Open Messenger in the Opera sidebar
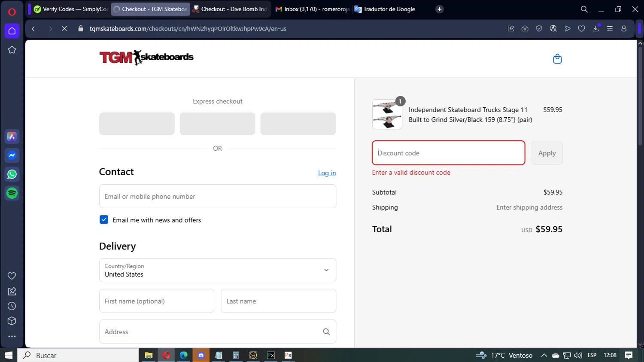 [x=12, y=155]
